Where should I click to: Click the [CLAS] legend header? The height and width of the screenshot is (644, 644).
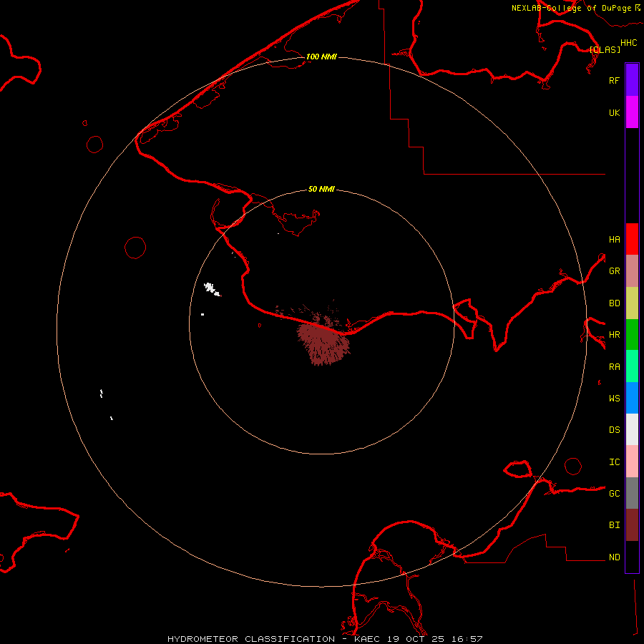pos(605,49)
